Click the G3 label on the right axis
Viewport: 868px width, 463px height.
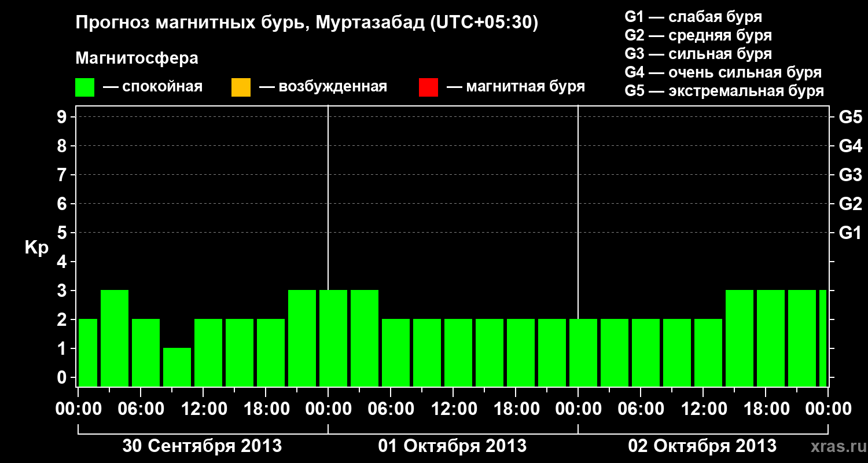(x=850, y=175)
